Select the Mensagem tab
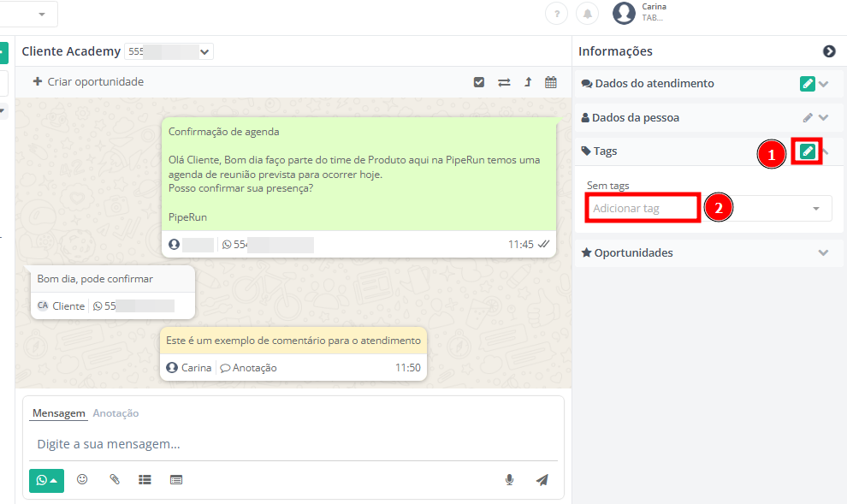This screenshot has width=847, height=504. click(x=59, y=413)
